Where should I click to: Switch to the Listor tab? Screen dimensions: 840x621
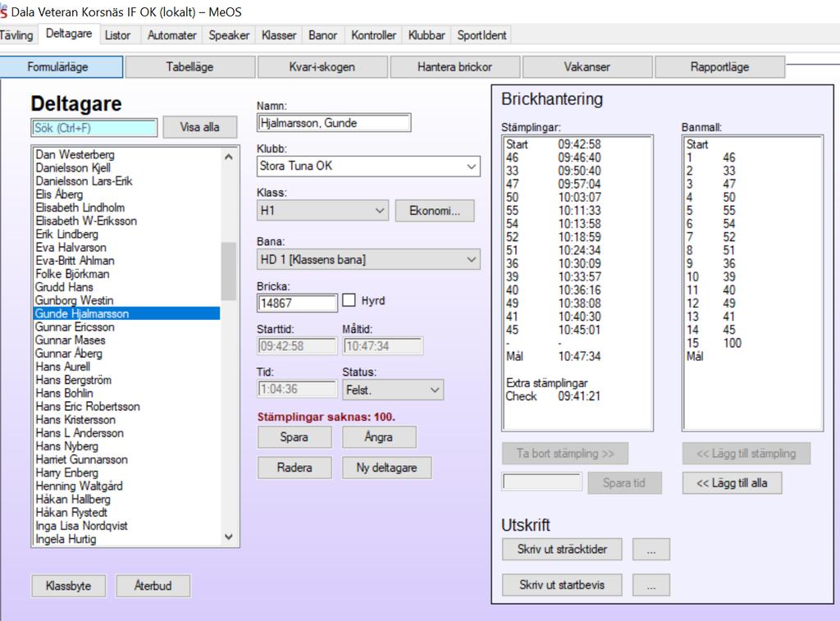117,35
